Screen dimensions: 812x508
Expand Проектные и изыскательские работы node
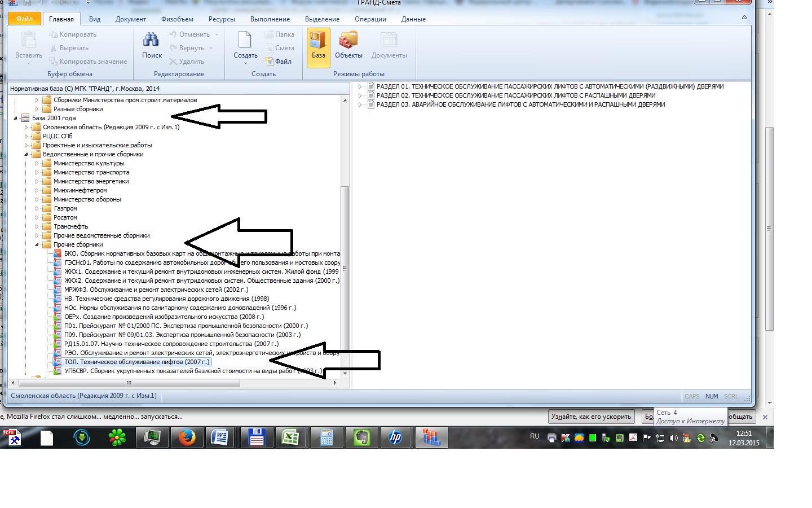[x=26, y=145]
